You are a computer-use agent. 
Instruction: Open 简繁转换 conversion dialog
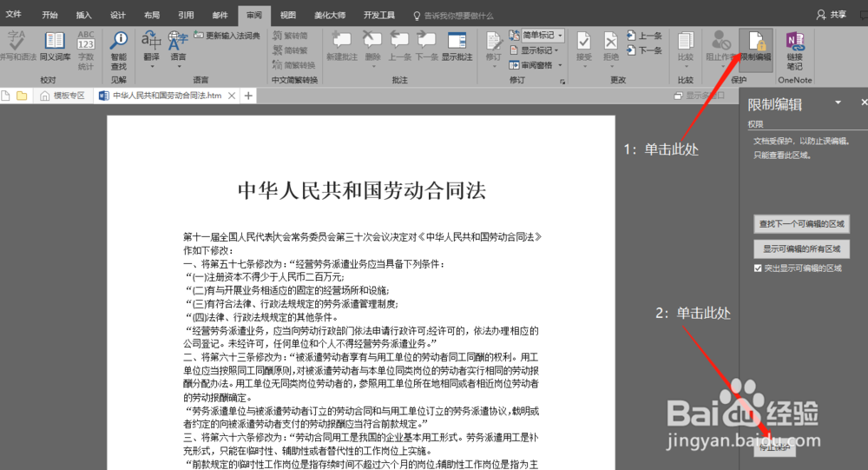click(x=294, y=65)
